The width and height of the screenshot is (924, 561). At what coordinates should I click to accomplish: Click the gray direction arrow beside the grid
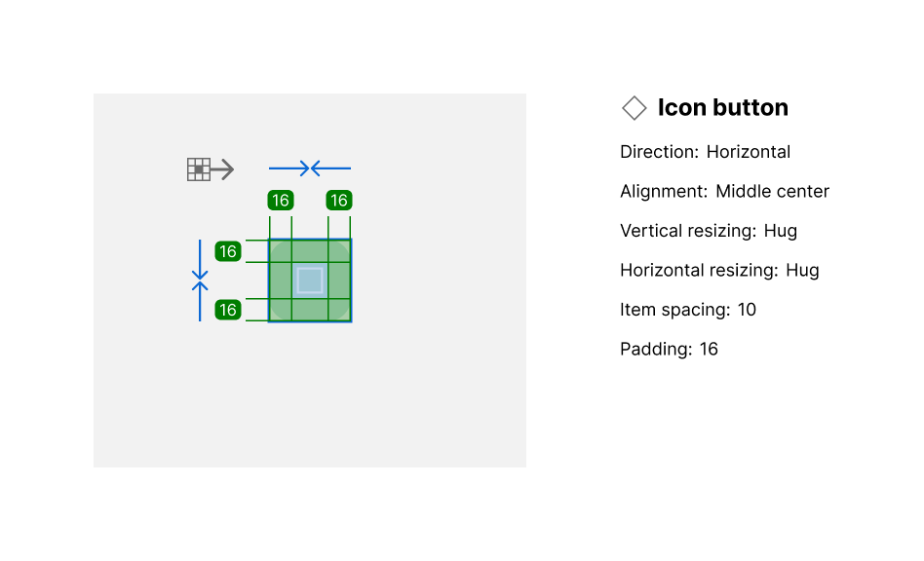[223, 169]
